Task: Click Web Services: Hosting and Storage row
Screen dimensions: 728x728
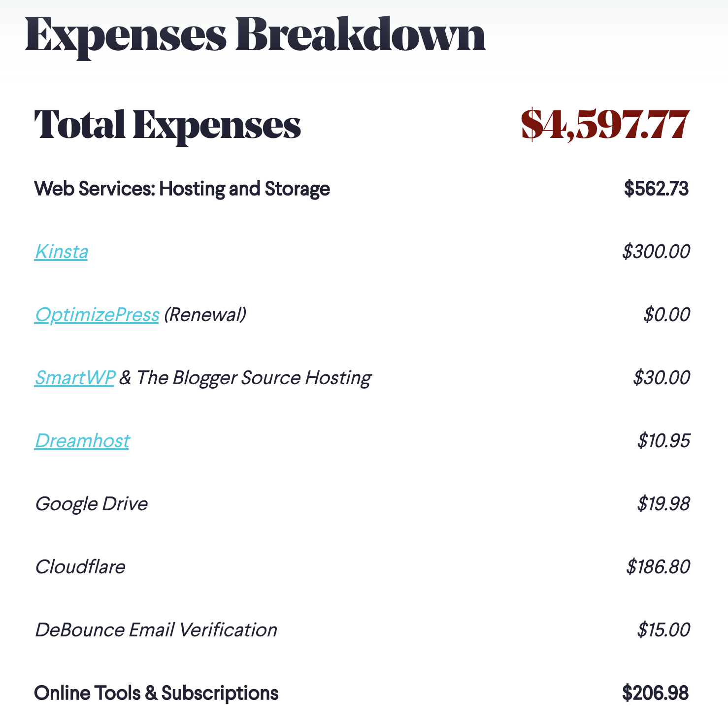Action: pos(362,189)
